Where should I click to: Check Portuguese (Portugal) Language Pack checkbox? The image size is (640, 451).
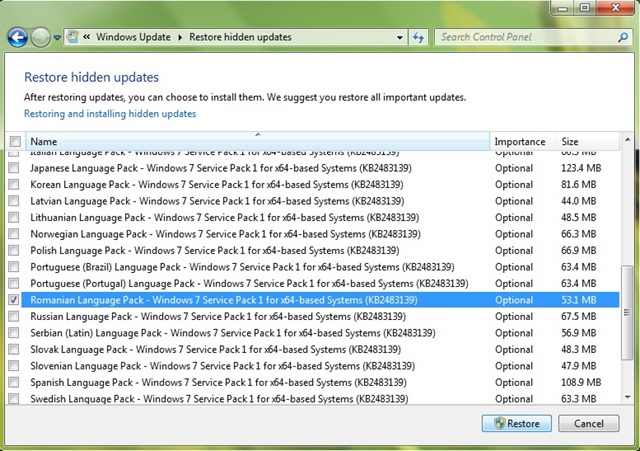tap(14, 283)
